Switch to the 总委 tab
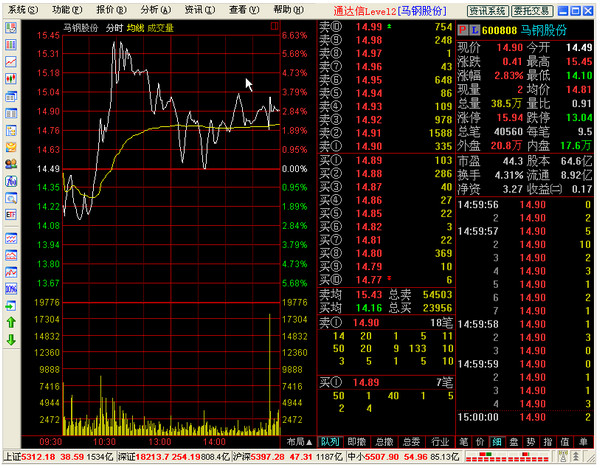This screenshot has width=600, height=468. (x=412, y=442)
